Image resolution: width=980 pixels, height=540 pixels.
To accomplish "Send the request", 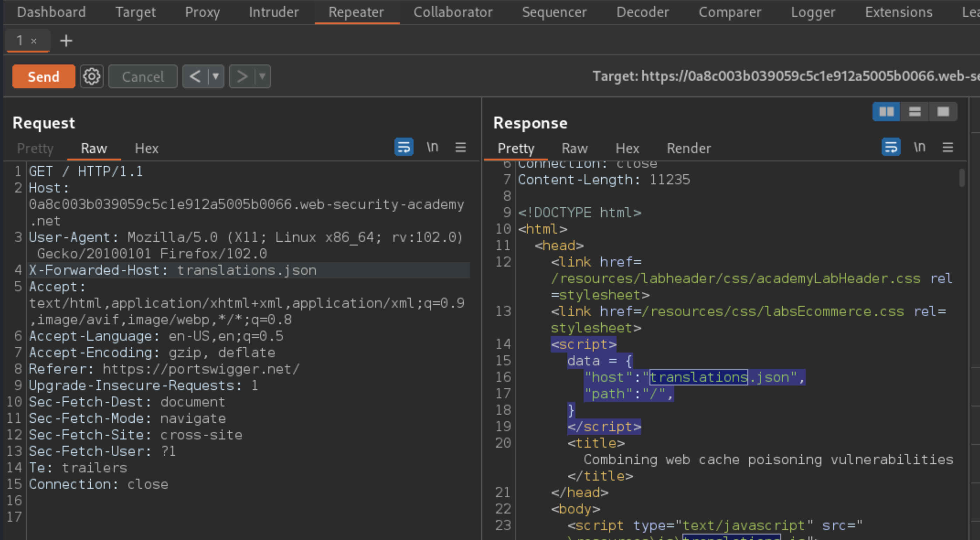I will point(44,76).
